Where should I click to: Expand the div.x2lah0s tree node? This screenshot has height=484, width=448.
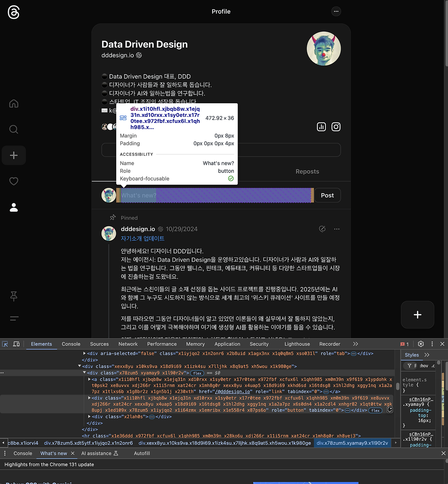[x=89, y=416]
